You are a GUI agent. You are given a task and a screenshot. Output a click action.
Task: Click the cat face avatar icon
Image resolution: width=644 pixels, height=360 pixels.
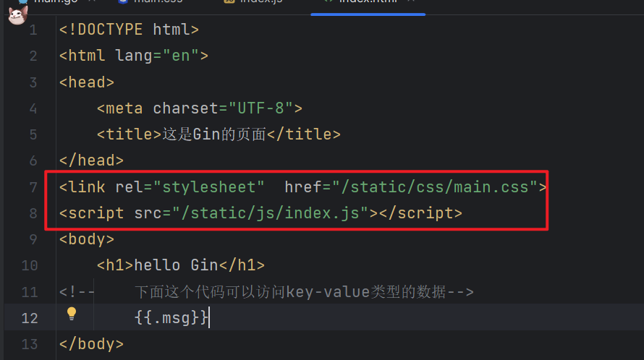click(x=17, y=15)
